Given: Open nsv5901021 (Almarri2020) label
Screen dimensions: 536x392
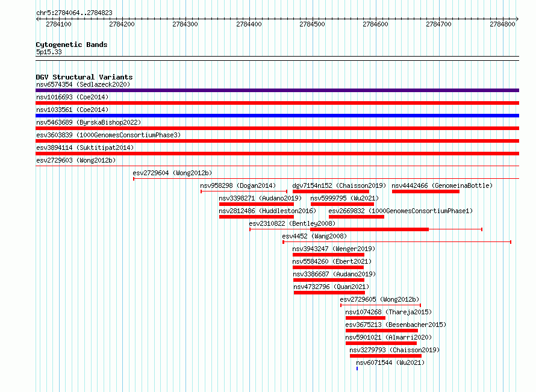Looking at the screenshot, I should (x=388, y=337).
